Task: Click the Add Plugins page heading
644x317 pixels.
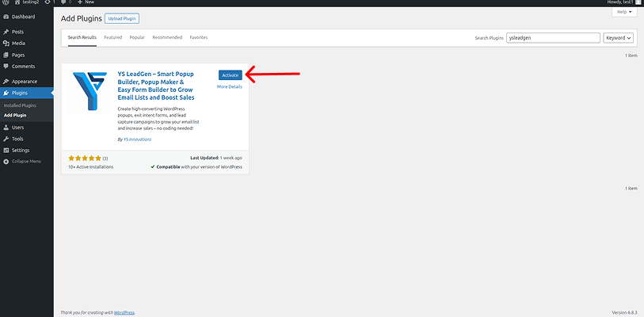Action: click(x=81, y=18)
